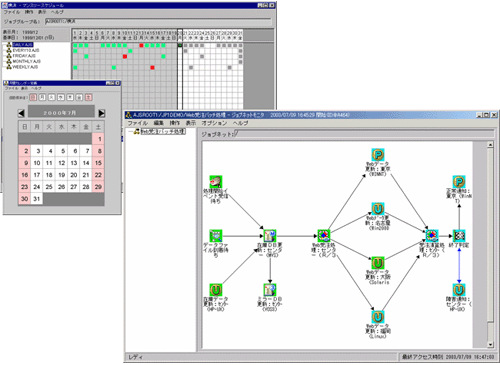
Task: Select DAILY.AJS jobnet in schedule tree
Action: [x=23, y=44]
